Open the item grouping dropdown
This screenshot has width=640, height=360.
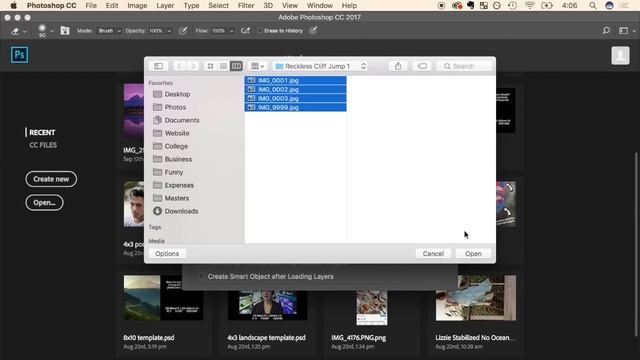point(258,66)
